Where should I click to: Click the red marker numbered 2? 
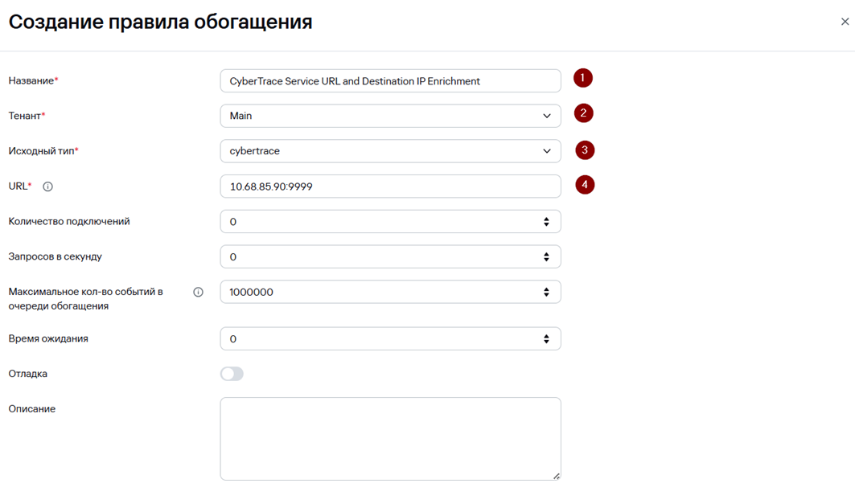583,113
